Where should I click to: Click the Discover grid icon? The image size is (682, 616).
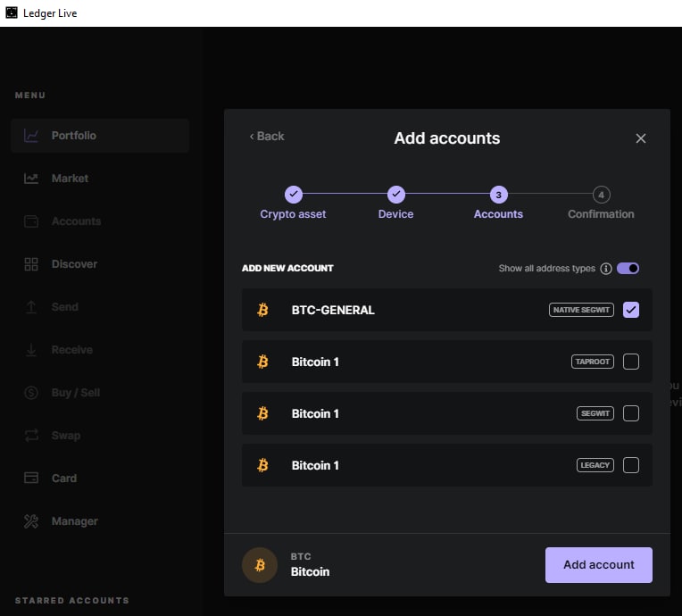coord(31,264)
